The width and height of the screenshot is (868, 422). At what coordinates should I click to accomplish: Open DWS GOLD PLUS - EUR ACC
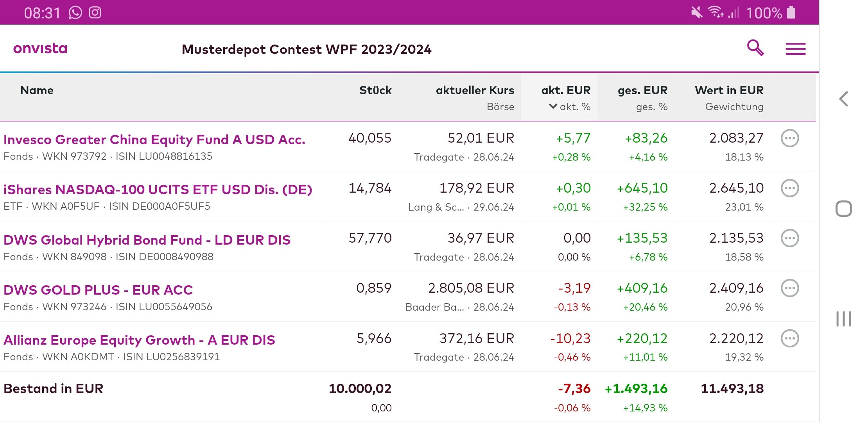click(x=98, y=290)
